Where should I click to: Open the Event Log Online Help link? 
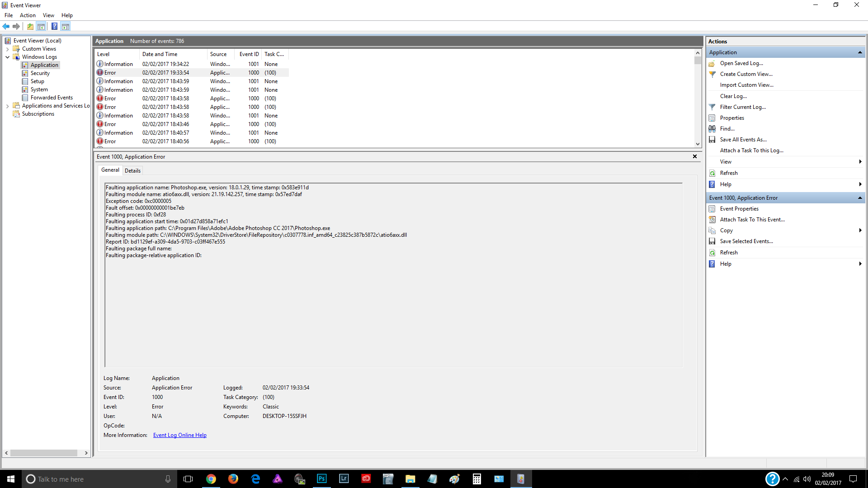[179, 435]
